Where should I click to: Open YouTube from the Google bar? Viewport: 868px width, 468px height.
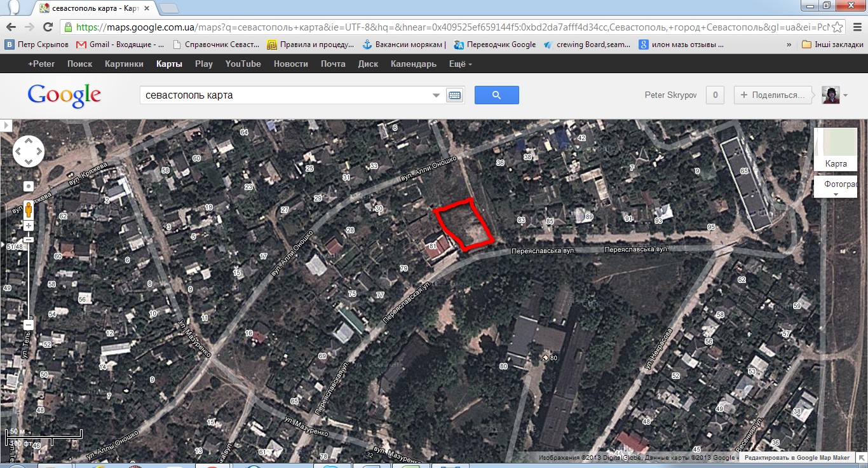243,64
